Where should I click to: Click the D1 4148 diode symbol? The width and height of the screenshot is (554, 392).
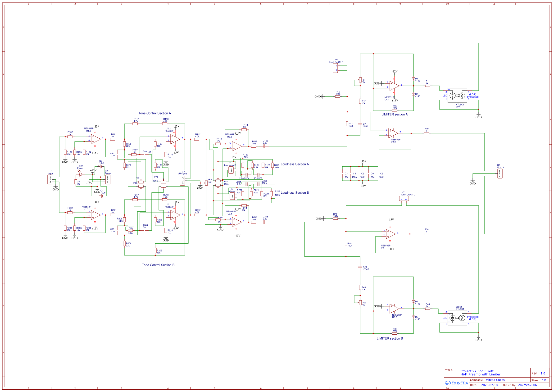point(413,79)
